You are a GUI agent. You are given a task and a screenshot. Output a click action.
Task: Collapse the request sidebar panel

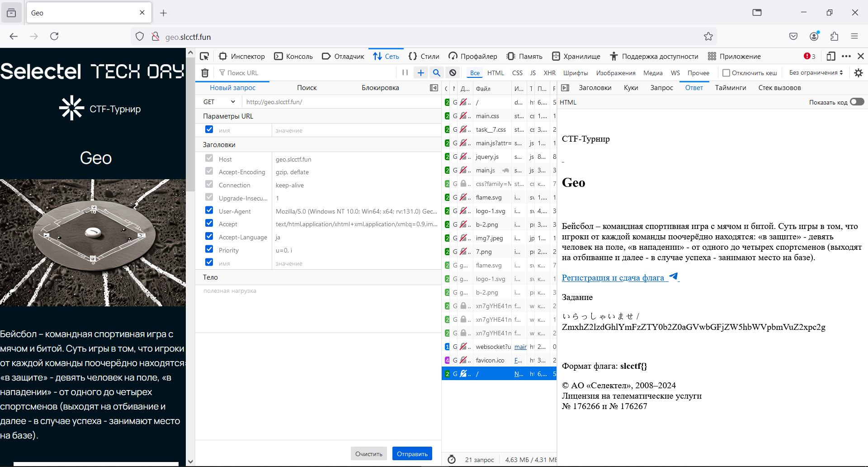click(434, 88)
